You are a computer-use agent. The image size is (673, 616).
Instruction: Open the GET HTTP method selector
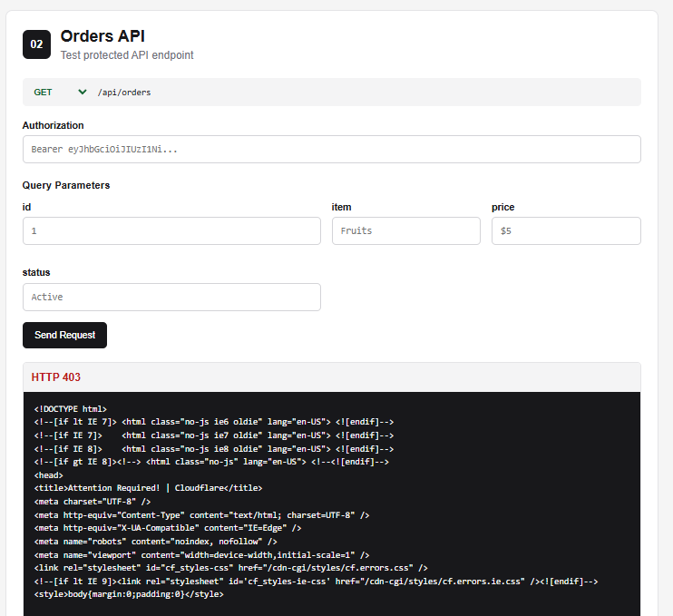(61, 92)
